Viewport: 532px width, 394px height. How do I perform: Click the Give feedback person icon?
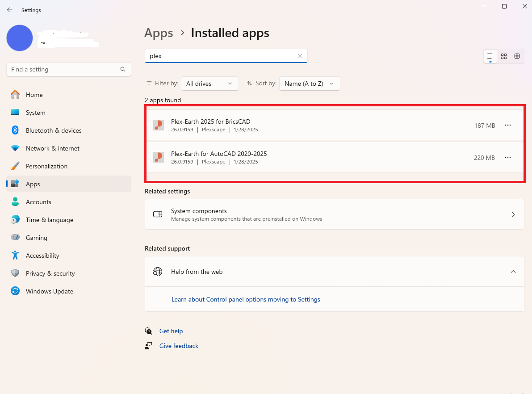point(148,346)
